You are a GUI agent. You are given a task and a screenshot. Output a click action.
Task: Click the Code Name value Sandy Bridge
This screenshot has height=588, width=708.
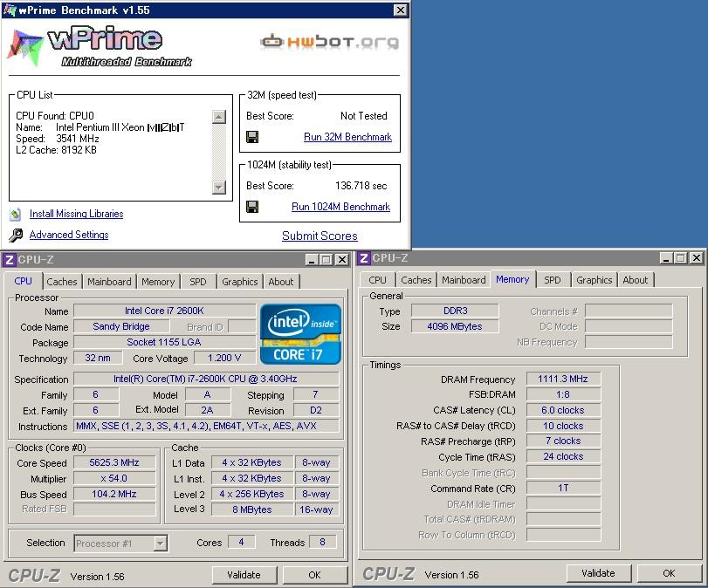point(121,326)
